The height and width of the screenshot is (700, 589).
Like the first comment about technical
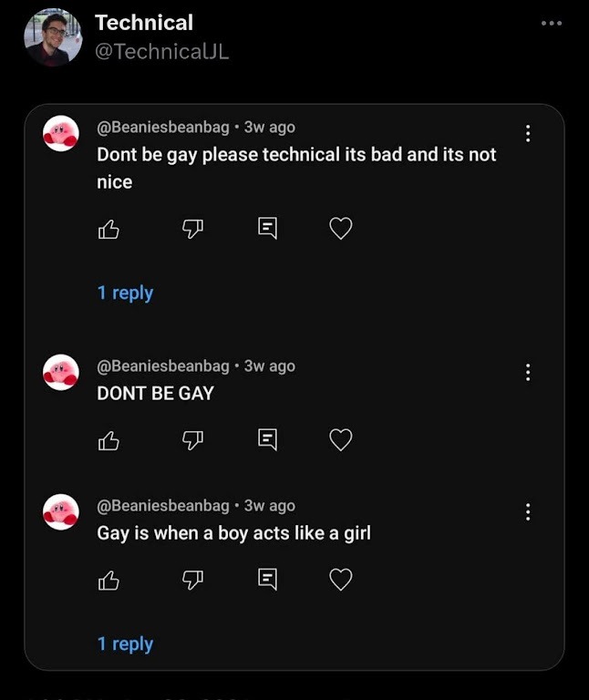point(108,229)
